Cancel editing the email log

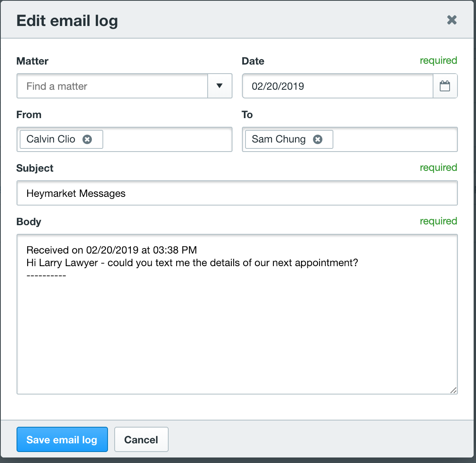141,439
